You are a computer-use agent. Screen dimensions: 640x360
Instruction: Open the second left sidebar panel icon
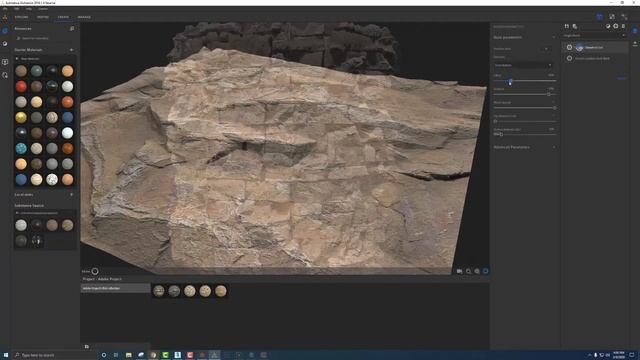(5, 44)
